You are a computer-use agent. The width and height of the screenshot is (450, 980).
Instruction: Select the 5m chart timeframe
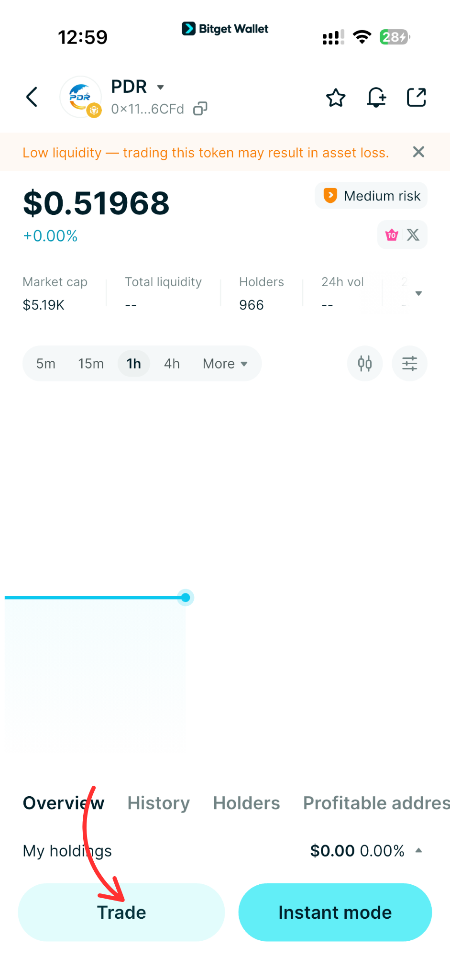(x=45, y=364)
